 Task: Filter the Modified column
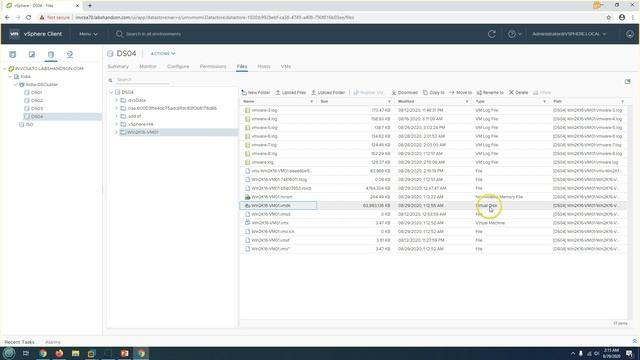click(467, 101)
